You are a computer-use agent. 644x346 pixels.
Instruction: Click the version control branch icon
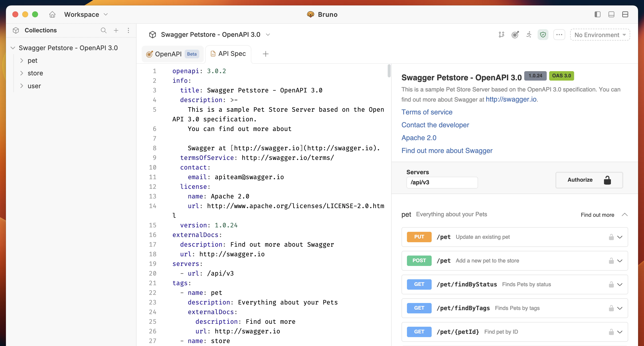(x=502, y=35)
